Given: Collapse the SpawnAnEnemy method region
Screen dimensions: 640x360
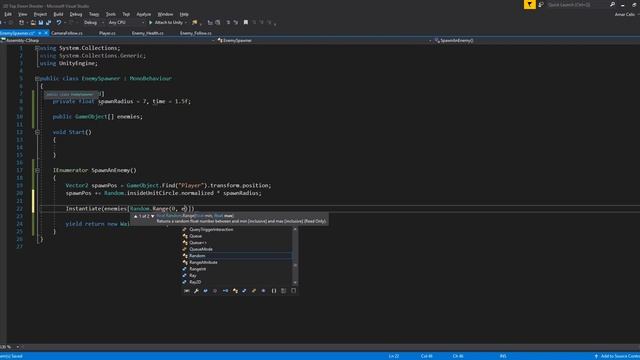Looking at the screenshot, I should coord(37,170).
